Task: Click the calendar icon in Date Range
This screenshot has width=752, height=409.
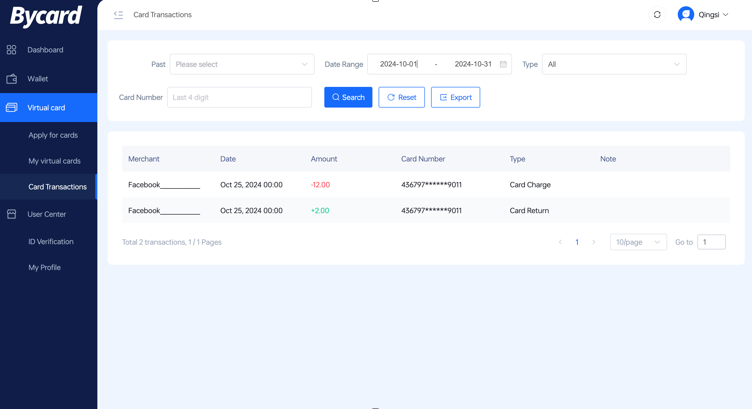Action: 503,64
